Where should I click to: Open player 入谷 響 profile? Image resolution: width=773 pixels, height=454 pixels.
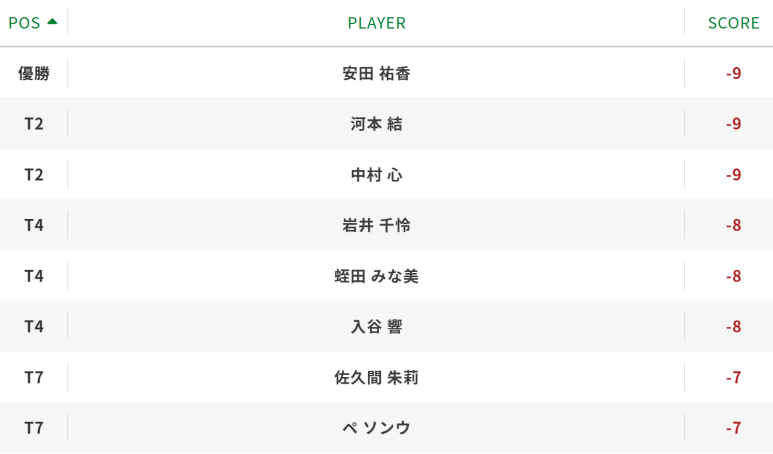point(377,326)
